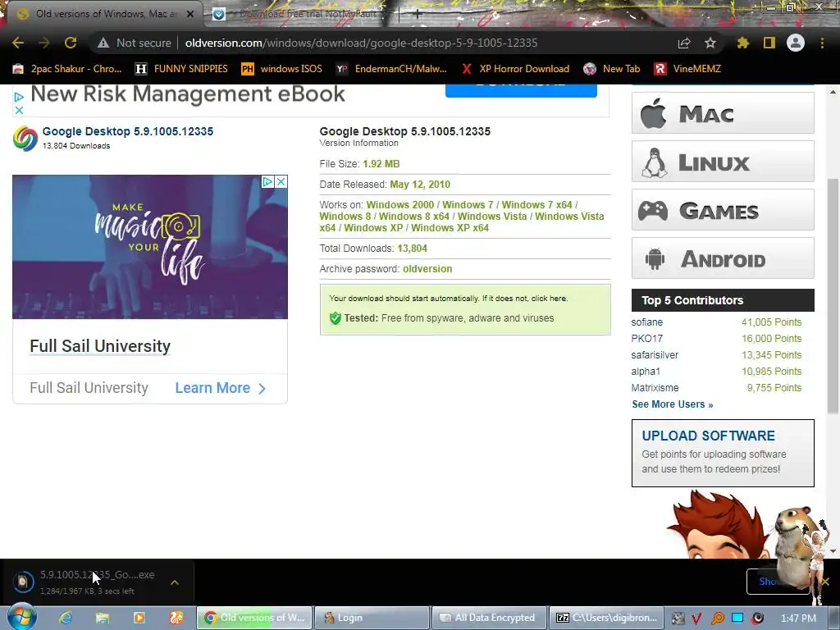Click the address bar URL

tap(361, 43)
